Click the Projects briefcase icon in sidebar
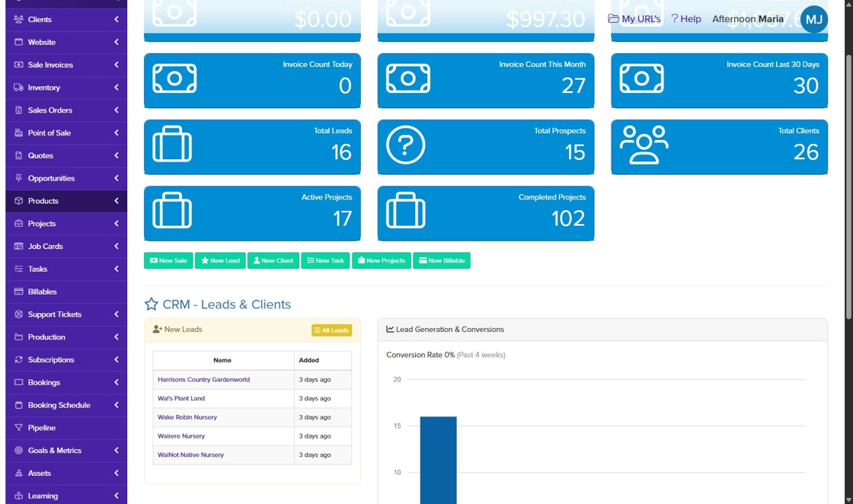The height and width of the screenshot is (504, 853). point(18,224)
